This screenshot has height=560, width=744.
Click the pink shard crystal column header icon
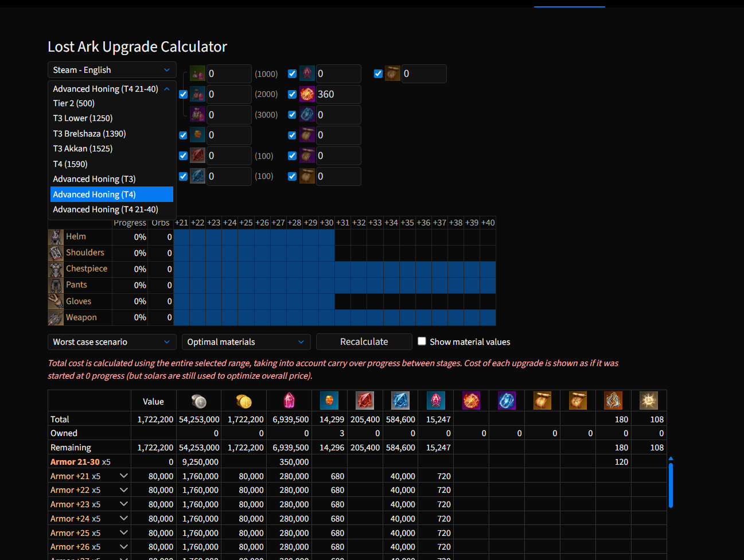pos(290,400)
